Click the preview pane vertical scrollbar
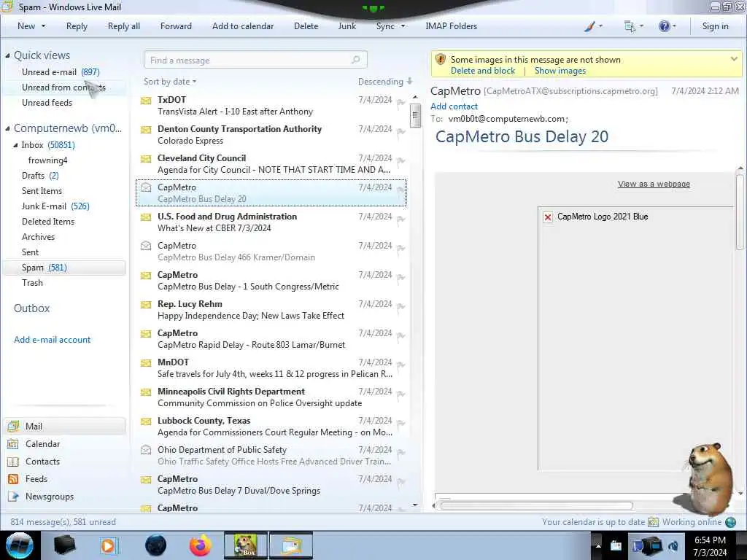 [x=740, y=212]
